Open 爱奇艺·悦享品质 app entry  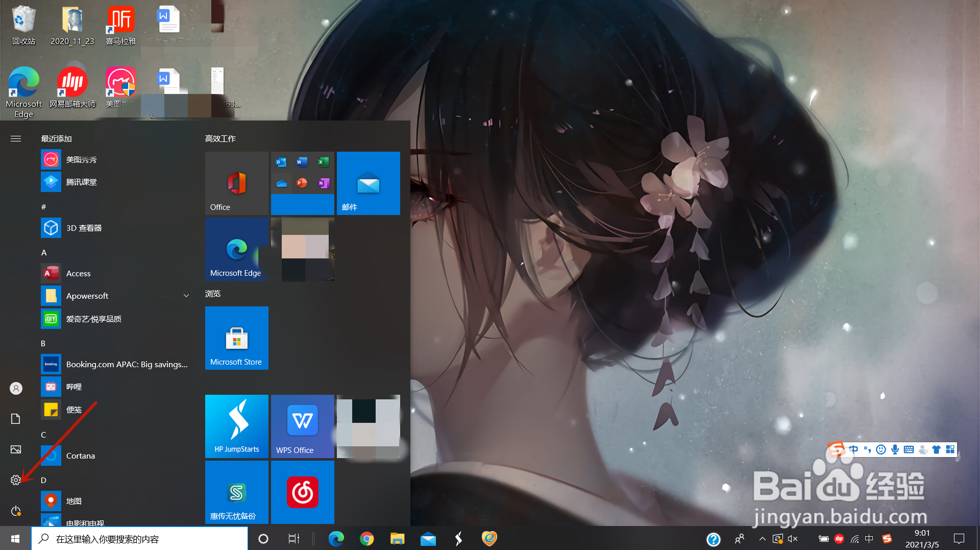(115, 319)
